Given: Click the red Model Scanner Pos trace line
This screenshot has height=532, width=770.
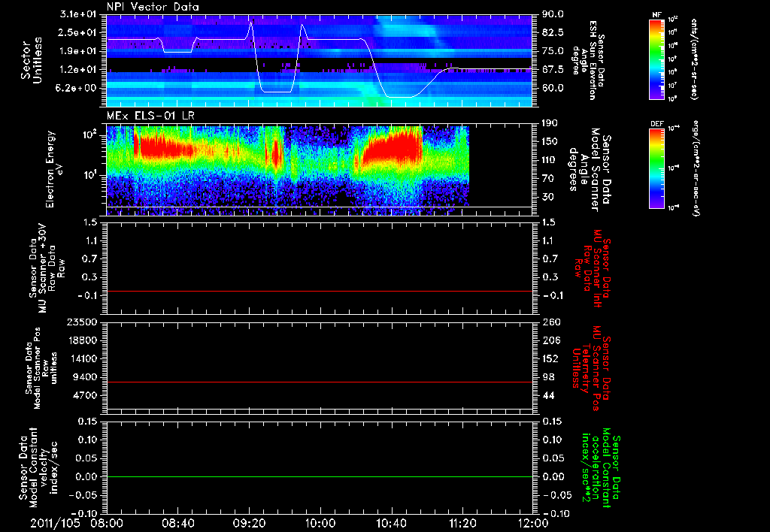Looking at the screenshot, I should (319, 382).
